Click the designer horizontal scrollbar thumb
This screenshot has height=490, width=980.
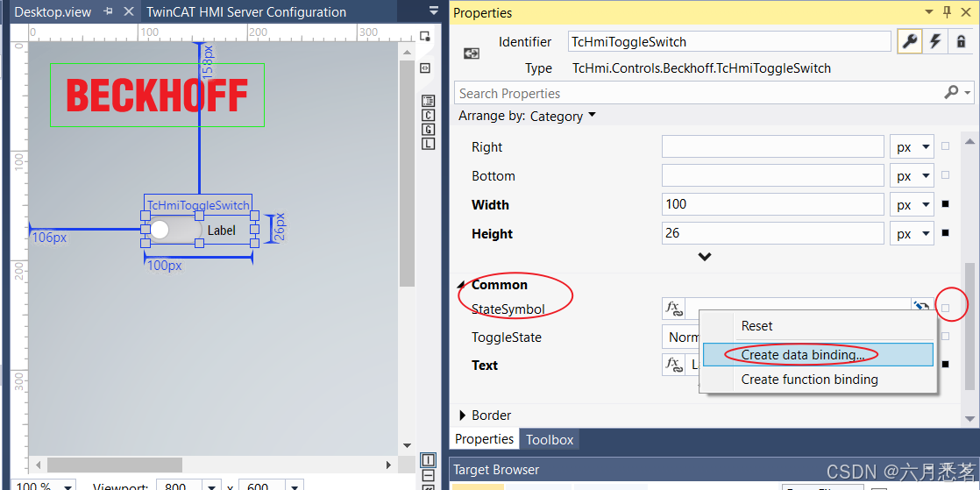[x=114, y=465]
